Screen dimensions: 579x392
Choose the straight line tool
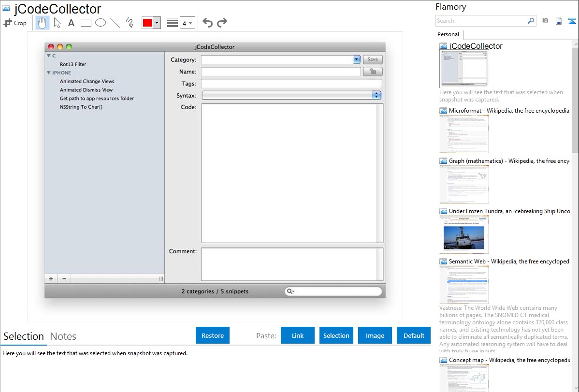click(115, 23)
